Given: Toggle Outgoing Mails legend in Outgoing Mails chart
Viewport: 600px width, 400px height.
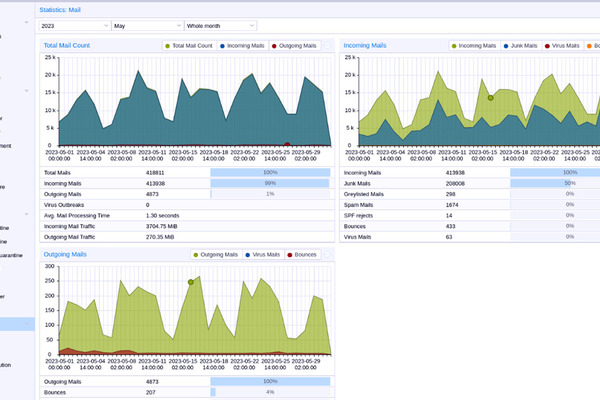Looking at the screenshot, I should pos(216,255).
